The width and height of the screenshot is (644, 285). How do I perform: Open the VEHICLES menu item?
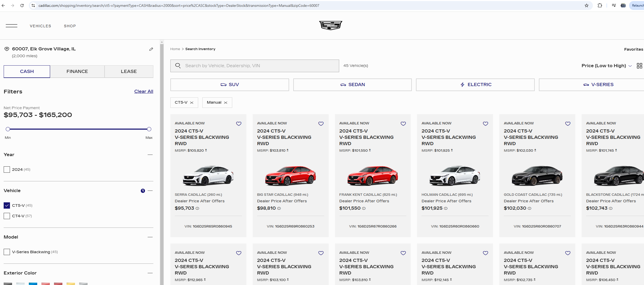40,26
